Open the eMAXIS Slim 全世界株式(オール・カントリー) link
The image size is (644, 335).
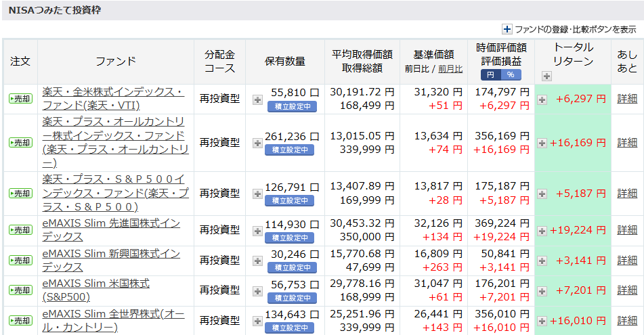tap(113, 320)
